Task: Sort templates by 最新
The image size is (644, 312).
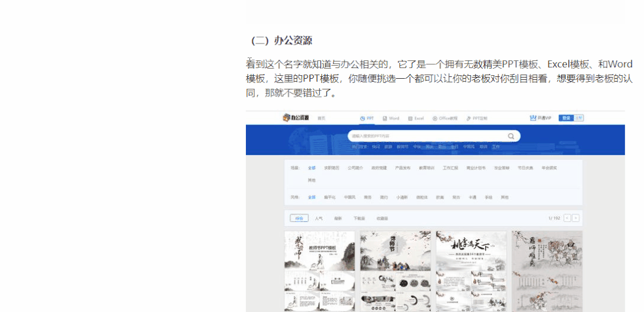Action: 338,218
